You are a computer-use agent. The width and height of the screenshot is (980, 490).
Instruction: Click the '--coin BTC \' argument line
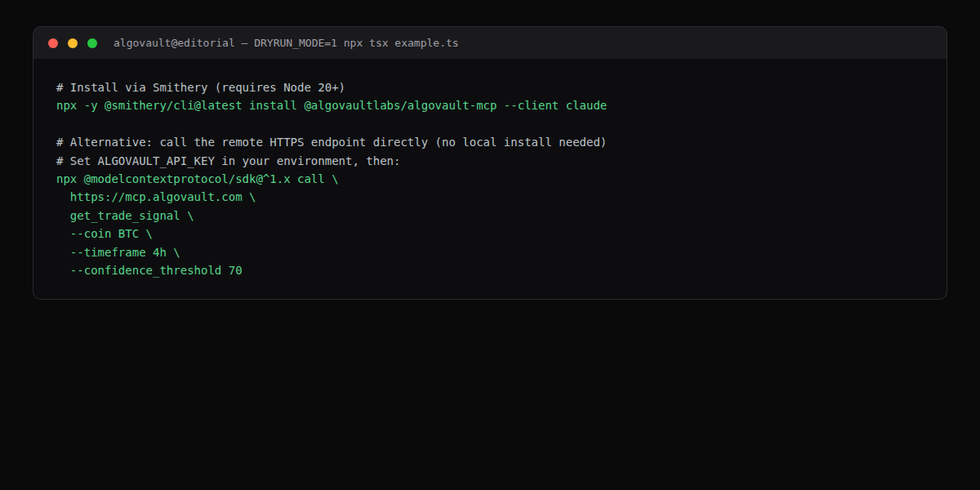(x=111, y=234)
